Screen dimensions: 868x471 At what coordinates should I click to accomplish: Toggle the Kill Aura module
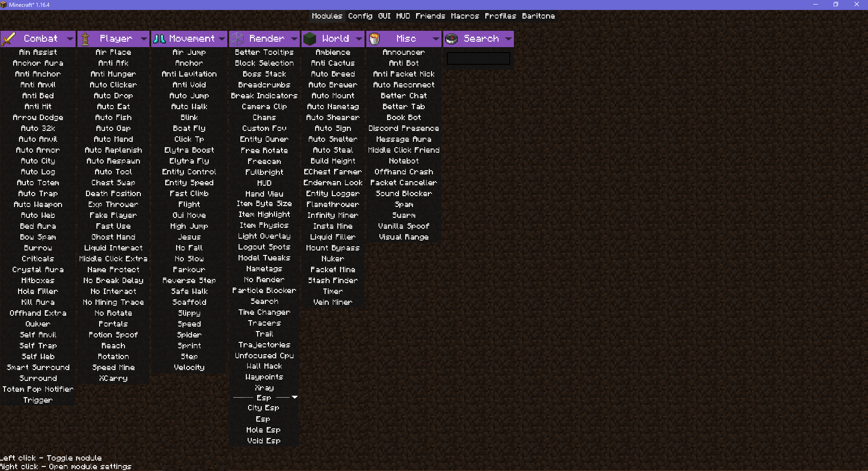click(38, 302)
